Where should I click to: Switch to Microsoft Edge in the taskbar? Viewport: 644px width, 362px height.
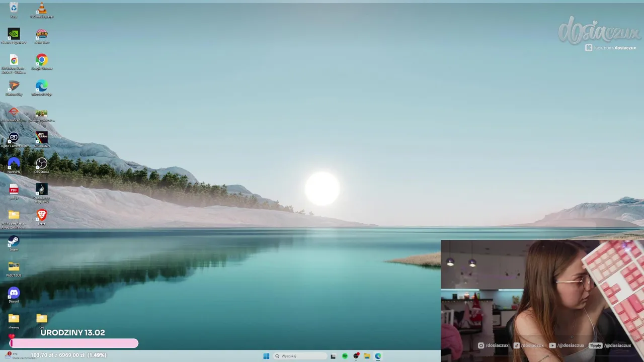pyautogui.click(x=378, y=356)
